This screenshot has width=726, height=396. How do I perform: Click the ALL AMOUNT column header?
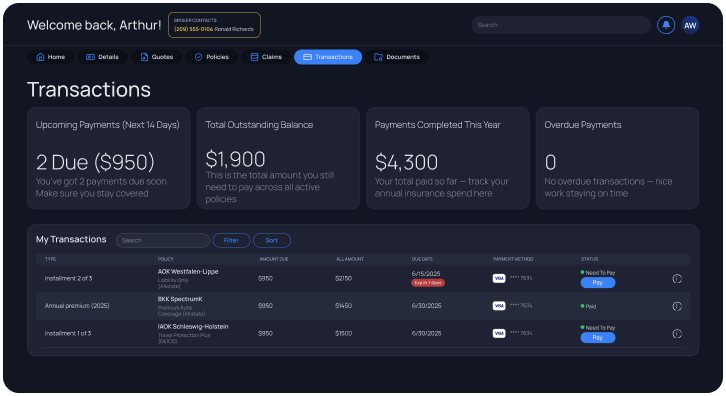click(x=350, y=259)
